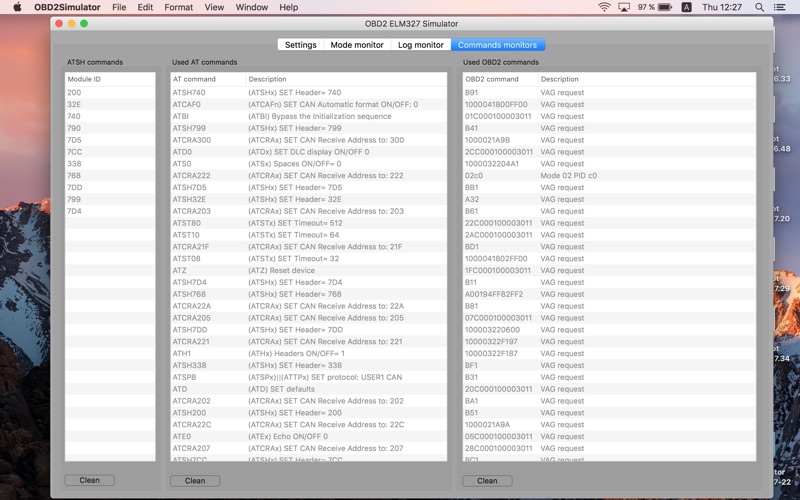
Task: Select the Commands monitors tab
Action: pos(497,45)
